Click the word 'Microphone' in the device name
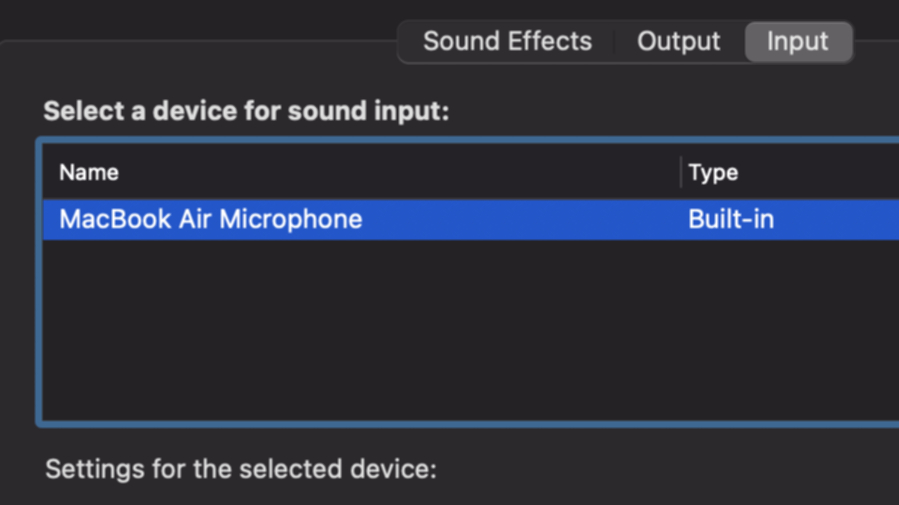Screen dimensions: 899x505 (291, 220)
